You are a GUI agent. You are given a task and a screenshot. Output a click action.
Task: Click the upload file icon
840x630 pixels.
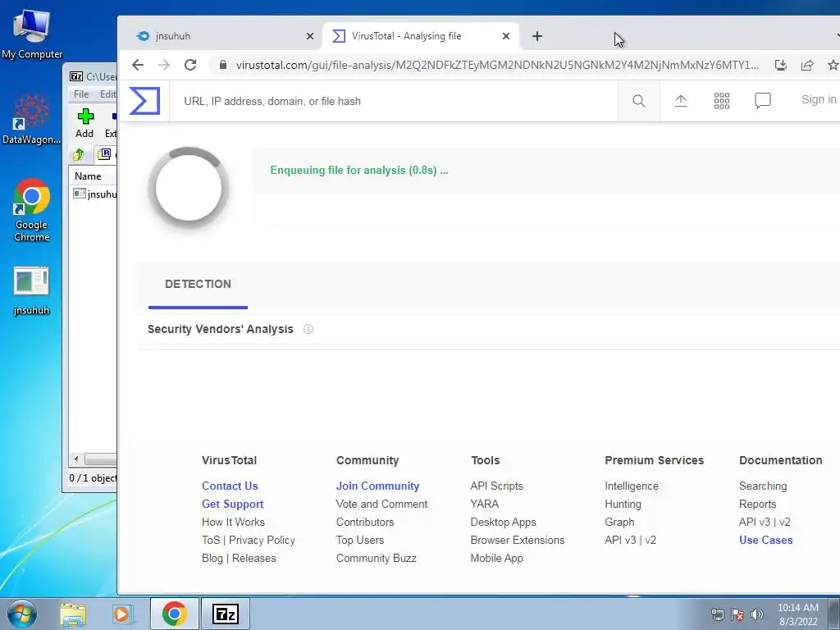[x=680, y=101]
